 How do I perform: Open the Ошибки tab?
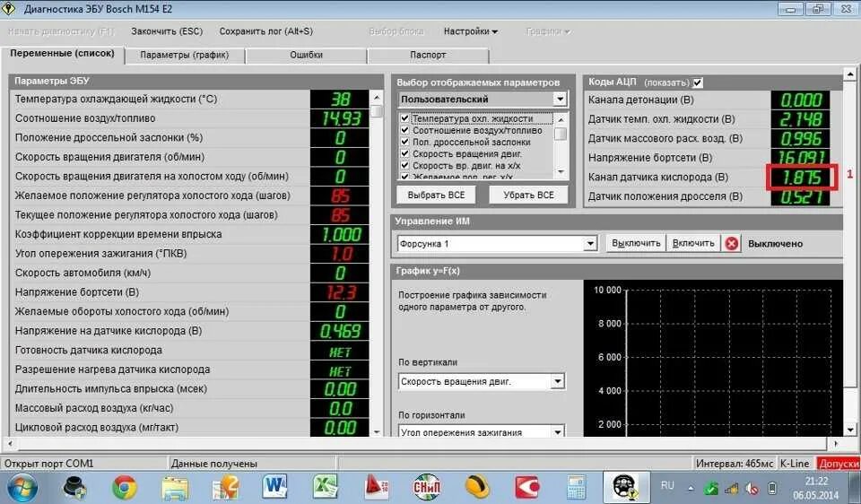307,55
